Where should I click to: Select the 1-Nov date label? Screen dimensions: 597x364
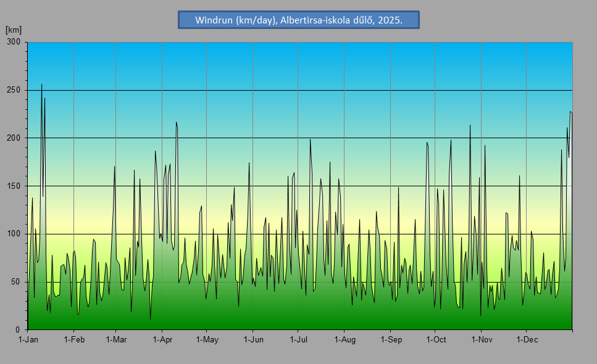(x=482, y=339)
